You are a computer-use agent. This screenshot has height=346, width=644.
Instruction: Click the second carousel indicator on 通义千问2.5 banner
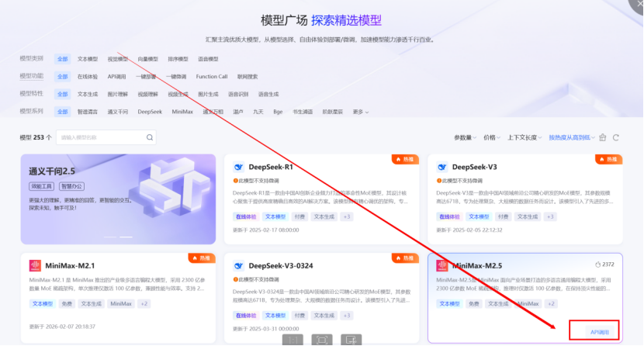click(x=126, y=237)
